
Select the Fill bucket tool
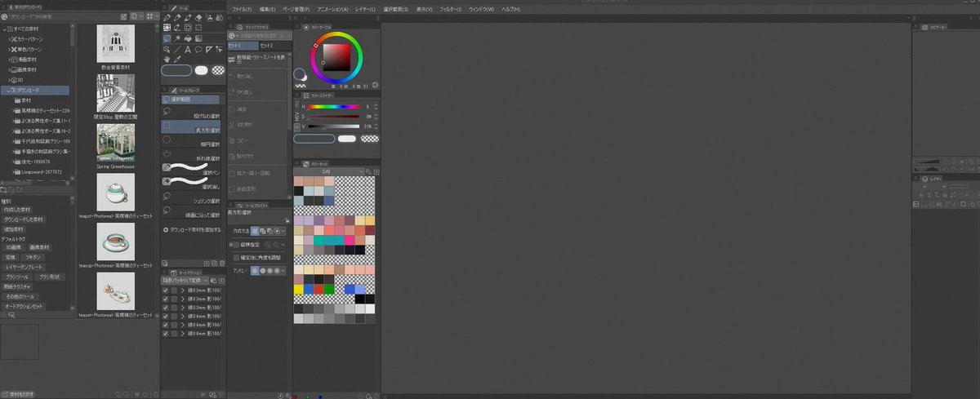point(188,38)
